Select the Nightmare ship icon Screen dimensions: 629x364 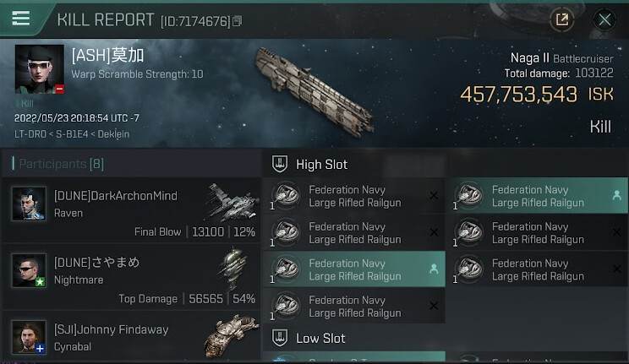tap(231, 269)
